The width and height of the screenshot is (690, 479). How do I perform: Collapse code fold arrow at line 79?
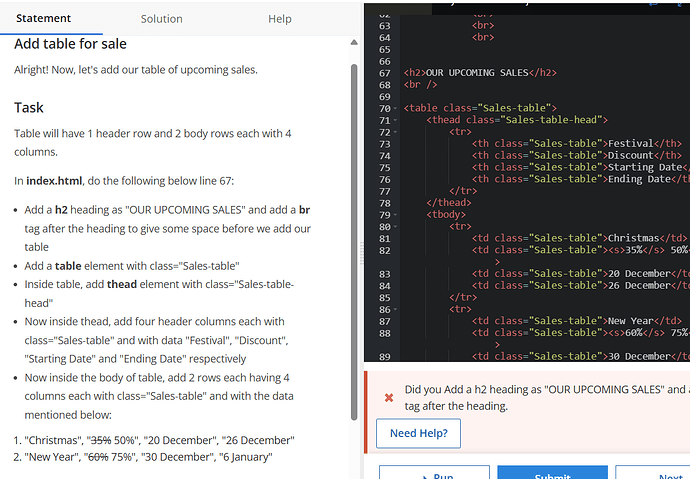point(395,215)
